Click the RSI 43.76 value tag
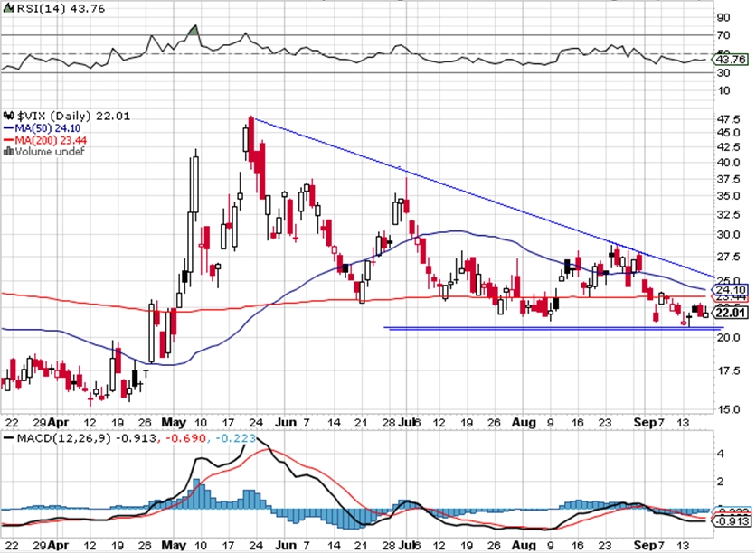This screenshot has height=553, width=756. pos(730,60)
